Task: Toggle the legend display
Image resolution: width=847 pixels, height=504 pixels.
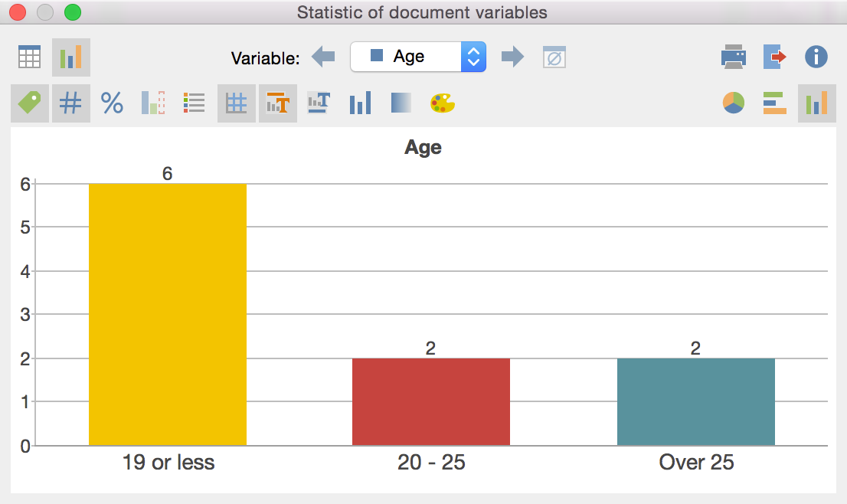Action: (195, 103)
